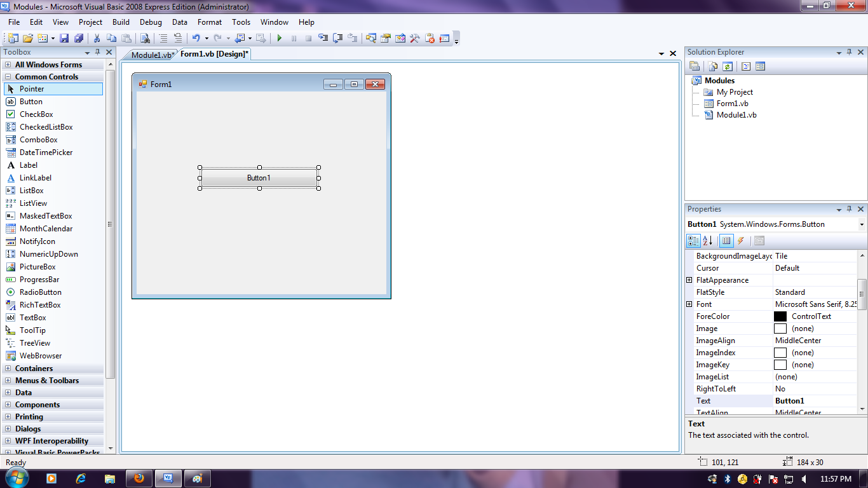868x488 pixels.
Task: Select Module1.vb in Solution Explorer
Action: click(x=736, y=115)
